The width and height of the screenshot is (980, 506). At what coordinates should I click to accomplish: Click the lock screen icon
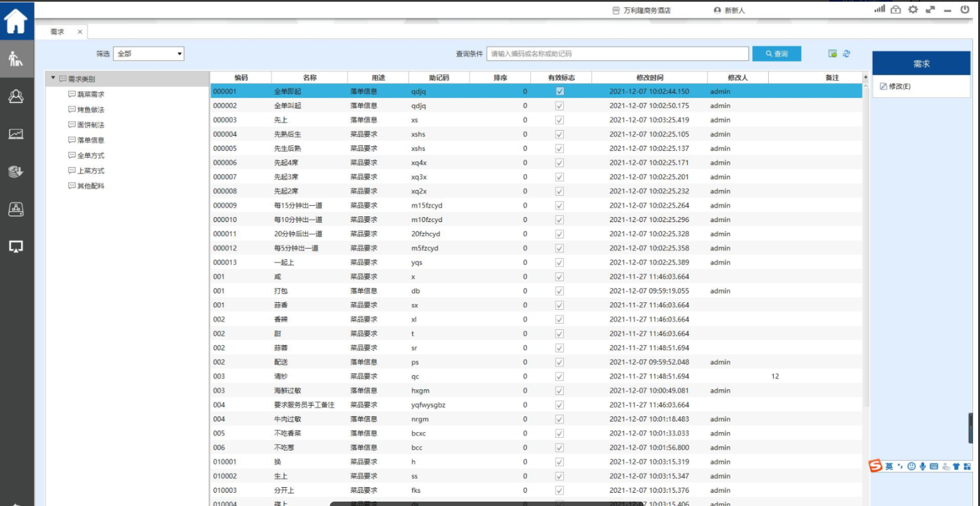[895, 9]
